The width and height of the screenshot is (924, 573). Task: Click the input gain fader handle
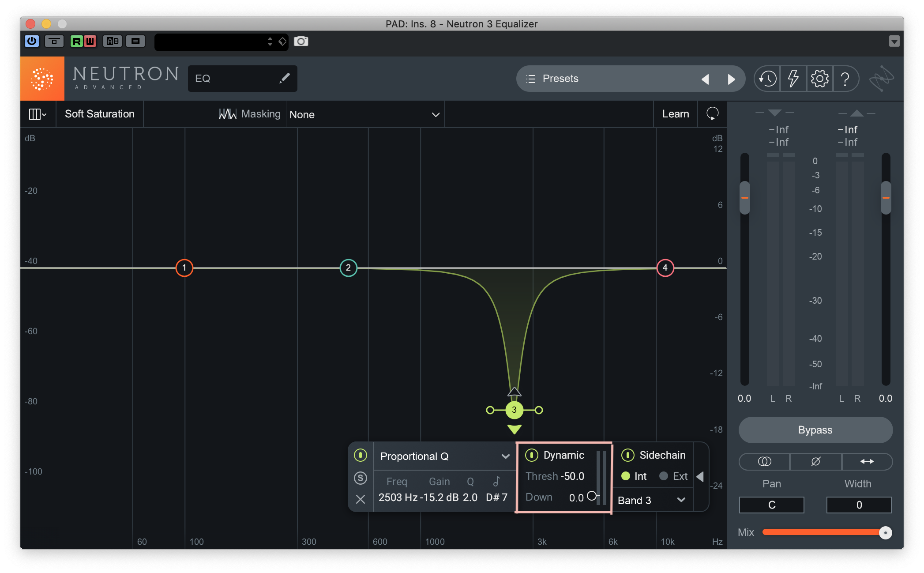(x=745, y=198)
